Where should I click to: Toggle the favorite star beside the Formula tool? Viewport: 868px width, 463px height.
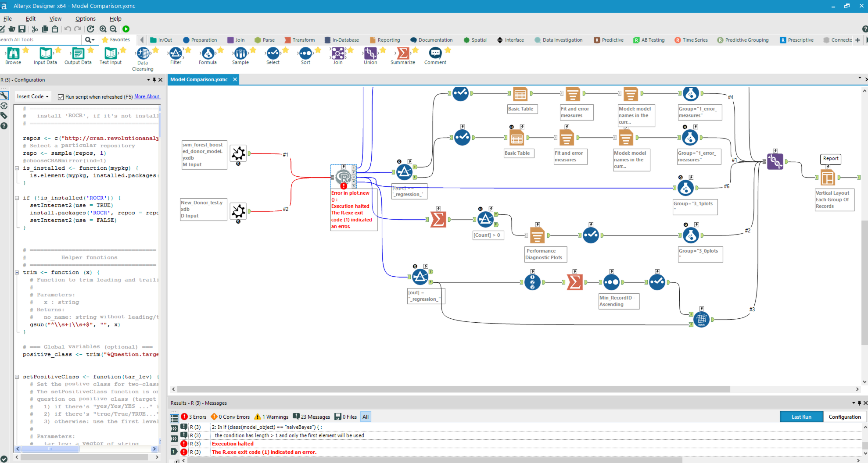point(220,50)
